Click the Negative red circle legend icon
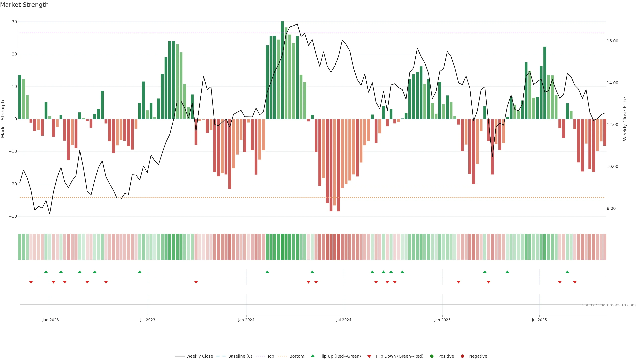Image resolution: width=644 pixels, height=362 pixels. pyautogui.click(x=462, y=356)
